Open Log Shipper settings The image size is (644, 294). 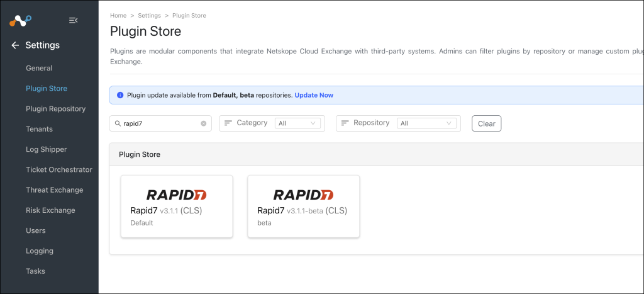click(47, 149)
